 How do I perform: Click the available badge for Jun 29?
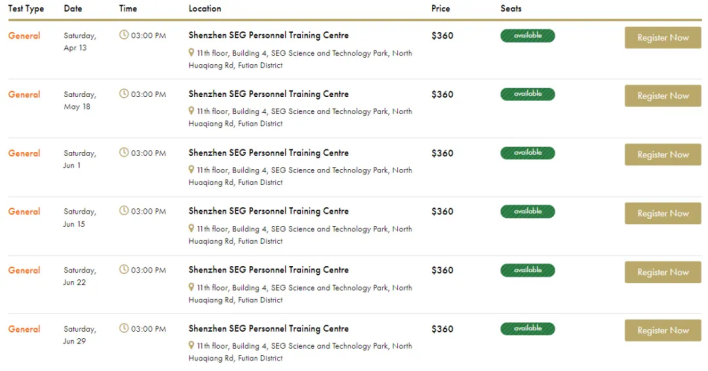click(x=527, y=329)
